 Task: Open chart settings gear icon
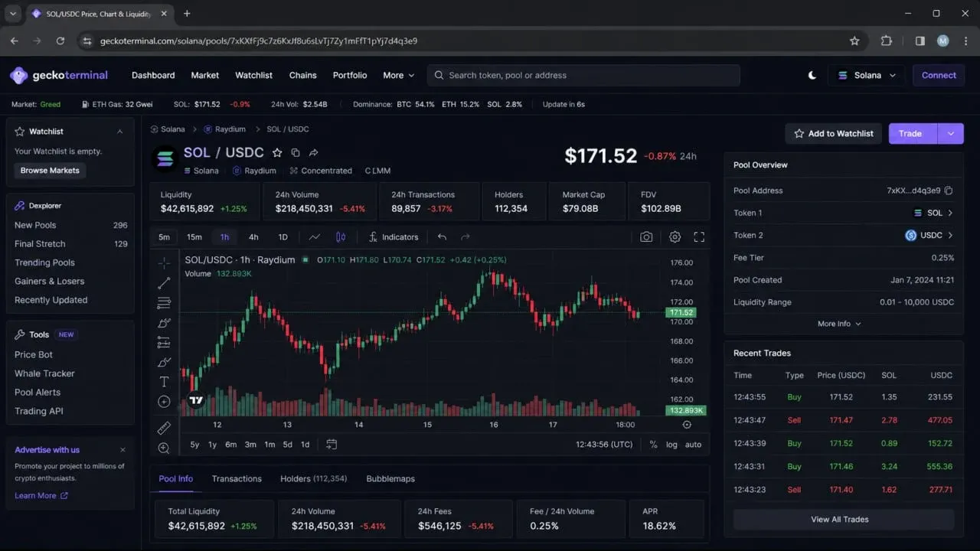675,237
